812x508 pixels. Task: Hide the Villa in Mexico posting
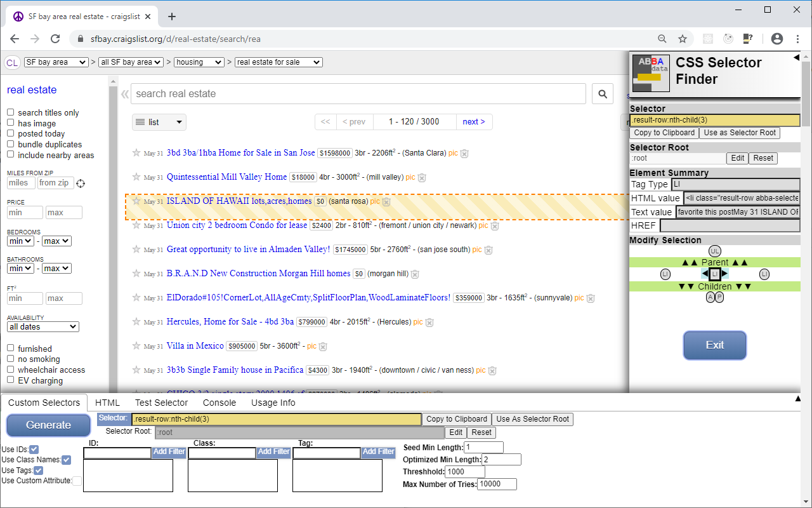point(323,347)
